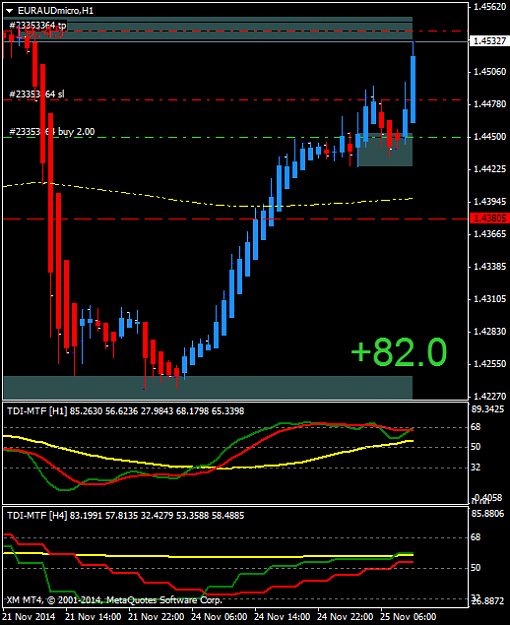
Task: Click the level 50 label in TDI H4 panel
Action: point(476,568)
